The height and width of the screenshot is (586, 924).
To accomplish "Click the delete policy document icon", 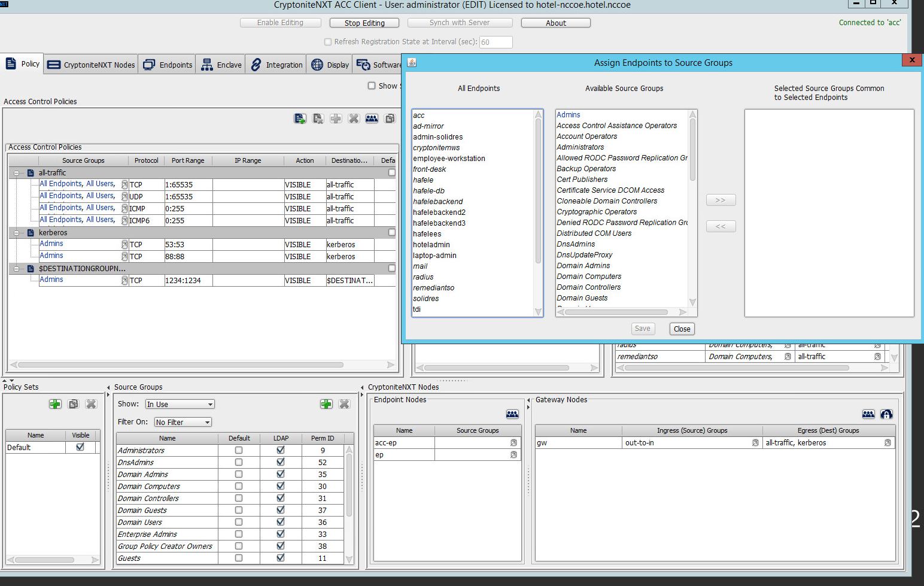I will click(x=318, y=119).
